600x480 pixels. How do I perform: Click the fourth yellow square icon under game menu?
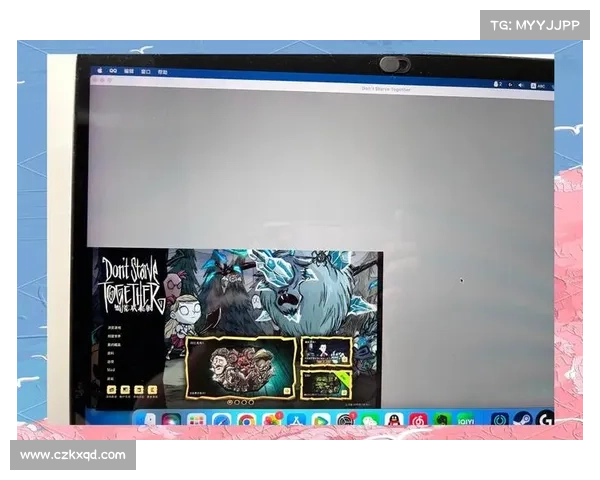[x=152, y=390]
